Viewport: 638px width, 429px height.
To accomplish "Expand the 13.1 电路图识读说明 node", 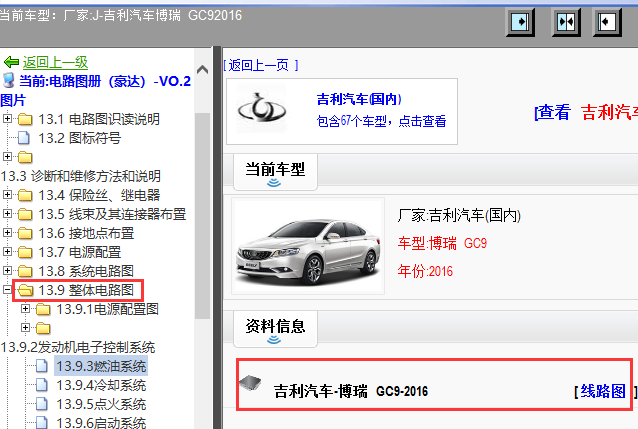I will 7,118.
